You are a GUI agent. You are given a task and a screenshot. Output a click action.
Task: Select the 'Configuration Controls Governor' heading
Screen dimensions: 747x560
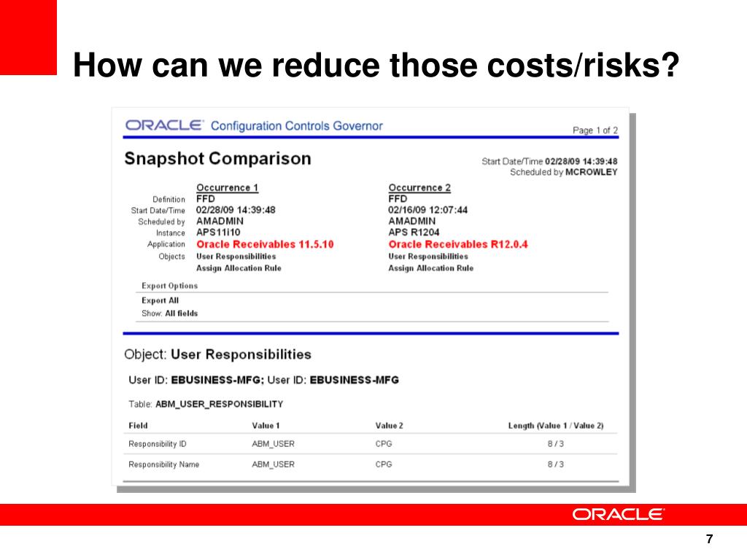[296, 125]
